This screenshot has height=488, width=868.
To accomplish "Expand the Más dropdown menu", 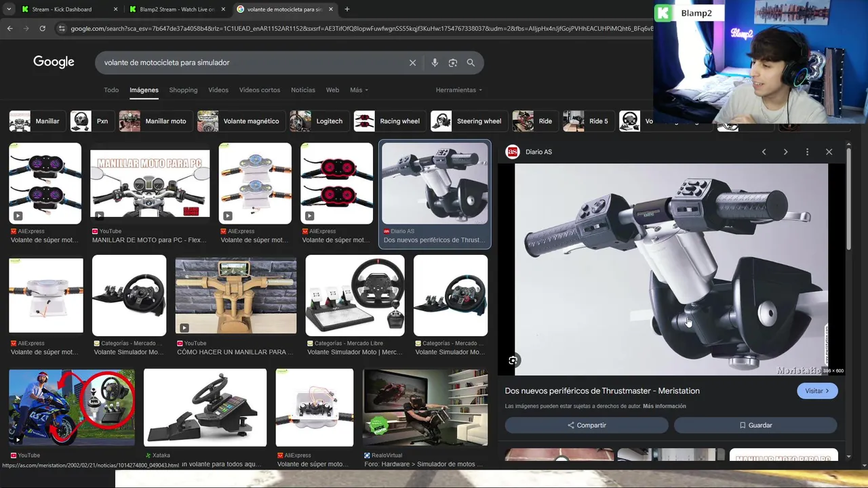I will tap(359, 90).
